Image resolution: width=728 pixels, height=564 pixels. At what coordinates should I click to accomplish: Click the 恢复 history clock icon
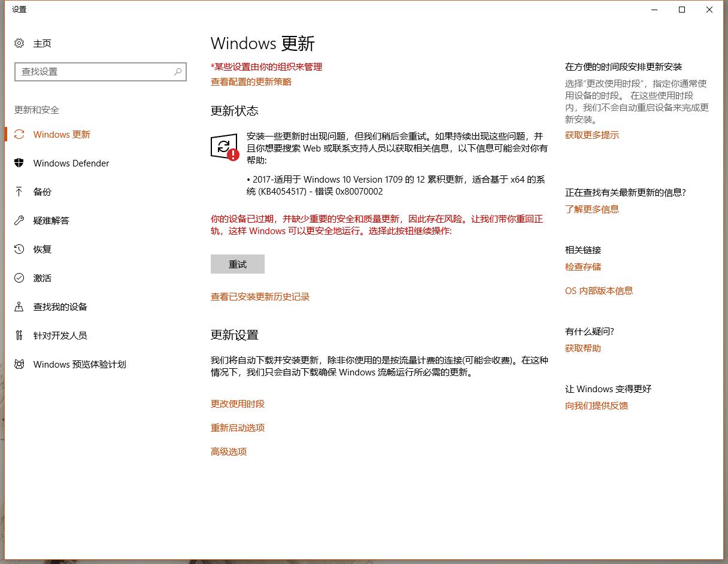tap(19, 249)
